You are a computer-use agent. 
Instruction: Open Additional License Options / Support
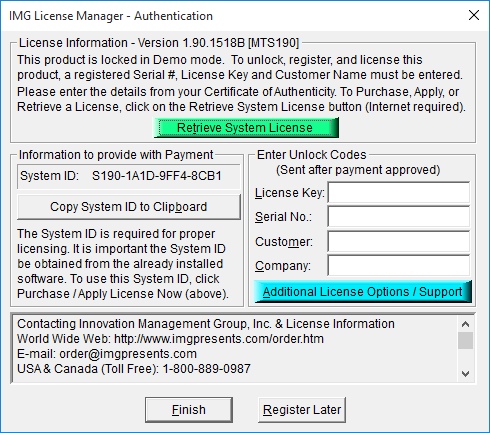coord(363,292)
